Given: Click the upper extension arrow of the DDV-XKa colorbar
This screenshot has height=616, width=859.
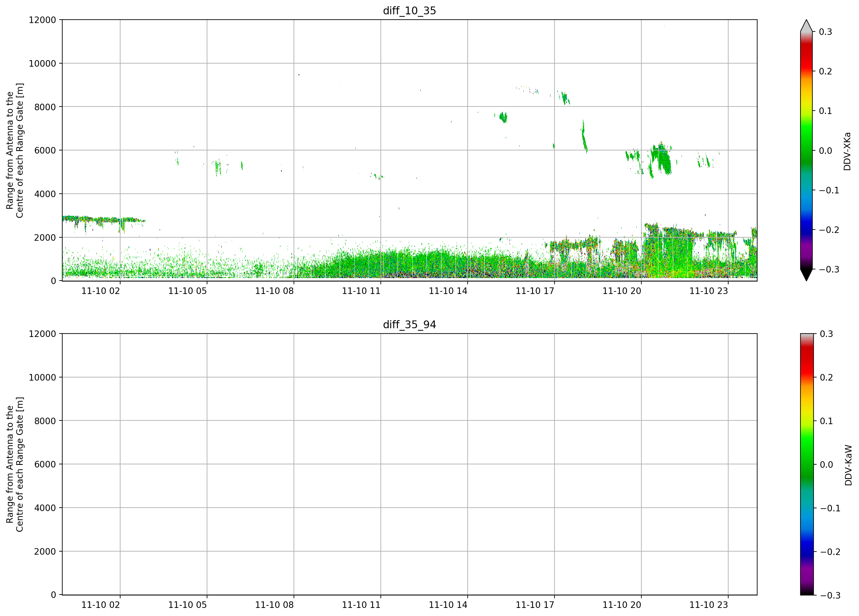Looking at the screenshot, I should pyautogui.click(x=806, y=26).
